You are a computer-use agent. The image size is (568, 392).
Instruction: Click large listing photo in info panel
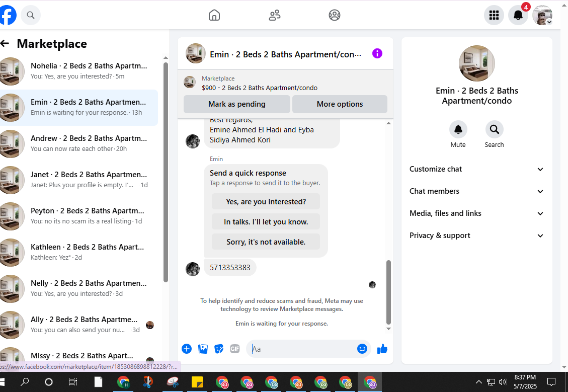(x=477, y=63)
